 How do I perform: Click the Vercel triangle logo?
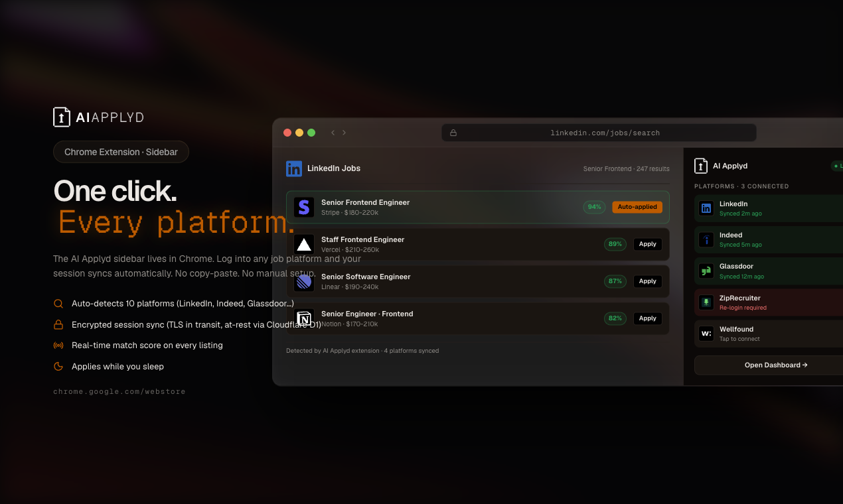[x=304, y=244]
